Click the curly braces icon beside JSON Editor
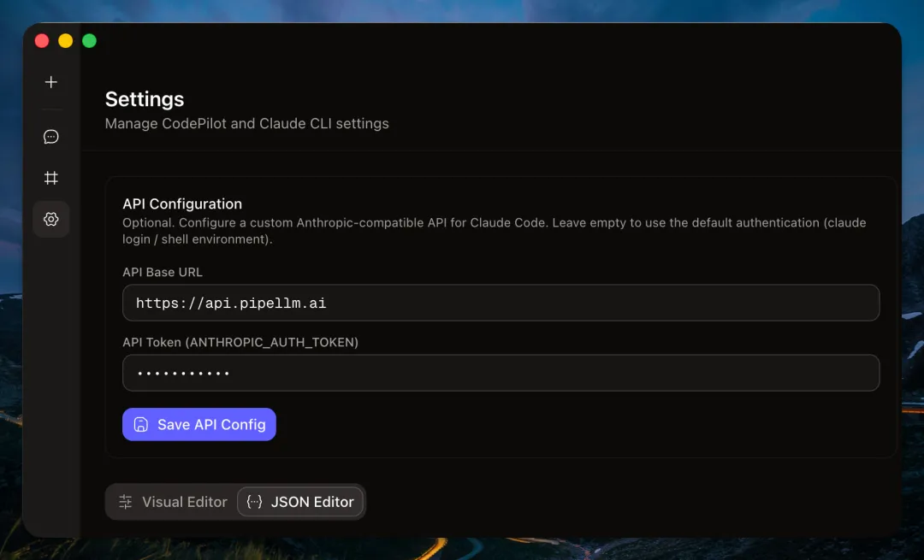The width and height of the screenshot is (924, 560). (254, 502)
